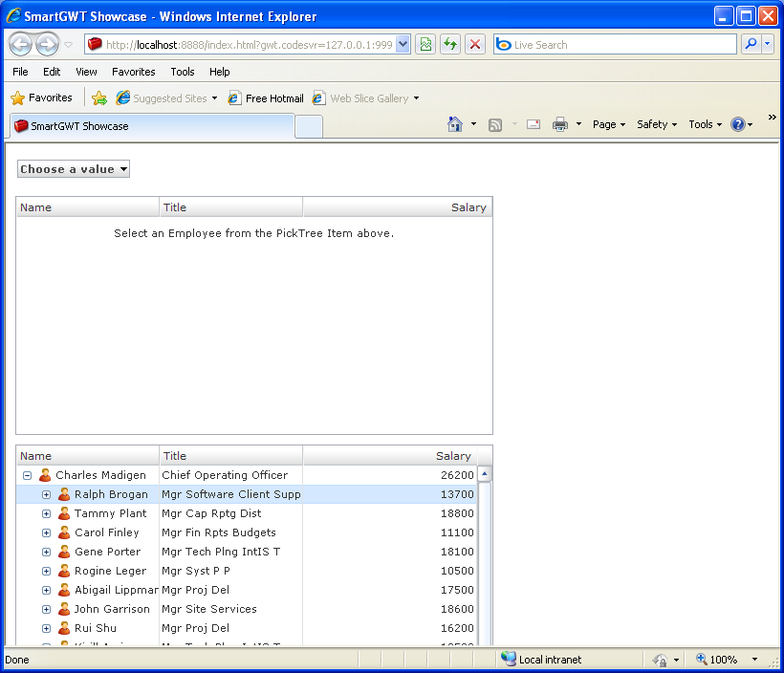Open the Home button dropdown arrow
The height and width of the screenshot is (673, 784).
pos(473,124)
